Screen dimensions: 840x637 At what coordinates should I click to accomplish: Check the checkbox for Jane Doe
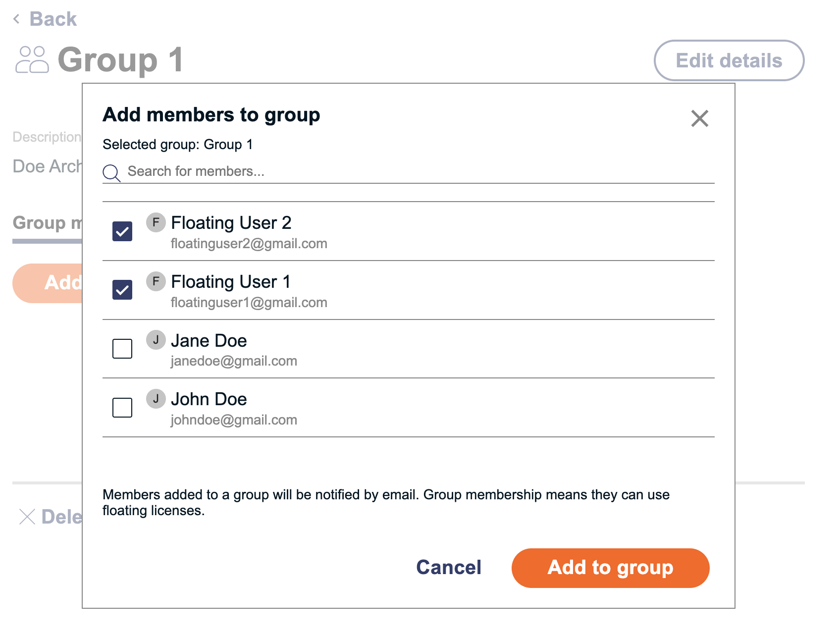coord(121,349)
